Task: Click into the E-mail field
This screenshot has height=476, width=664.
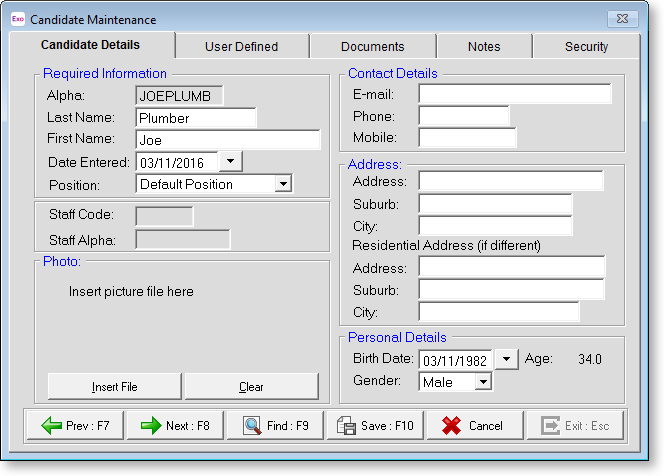Action: pos(514,94)
